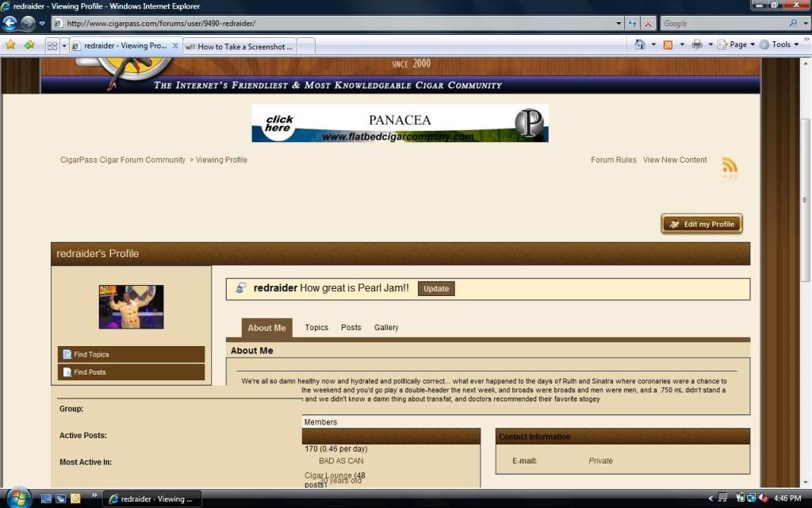Click the page scrollbar up arrow
Image resolution: width=812 pixels, height=508 pixels.
tap(806, 63)
